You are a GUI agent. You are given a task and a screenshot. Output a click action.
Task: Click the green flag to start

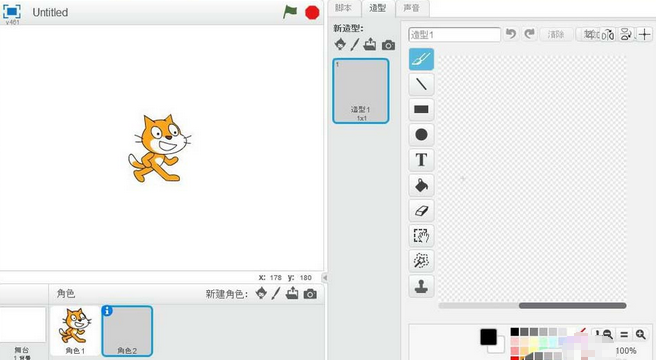pyautogui.click(x=290, y=12)
